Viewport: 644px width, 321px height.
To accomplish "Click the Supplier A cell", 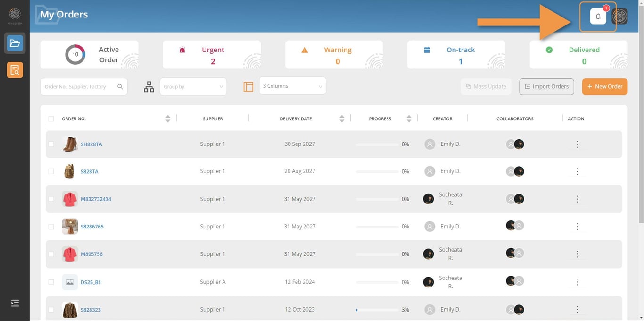I will click(213, 282).
